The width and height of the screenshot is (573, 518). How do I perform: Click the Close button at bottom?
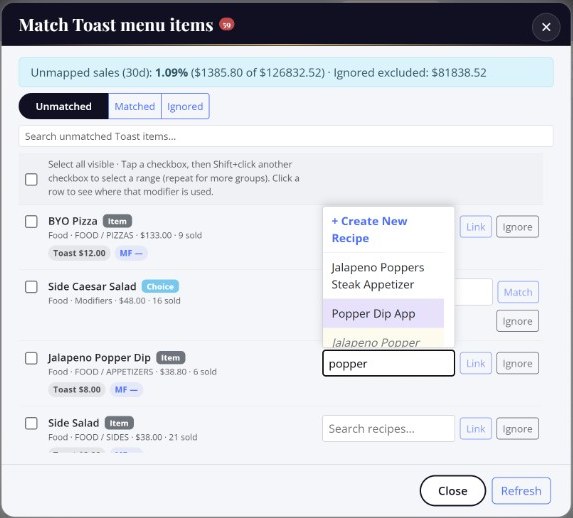pyautogui.click(x=453, y=491)
